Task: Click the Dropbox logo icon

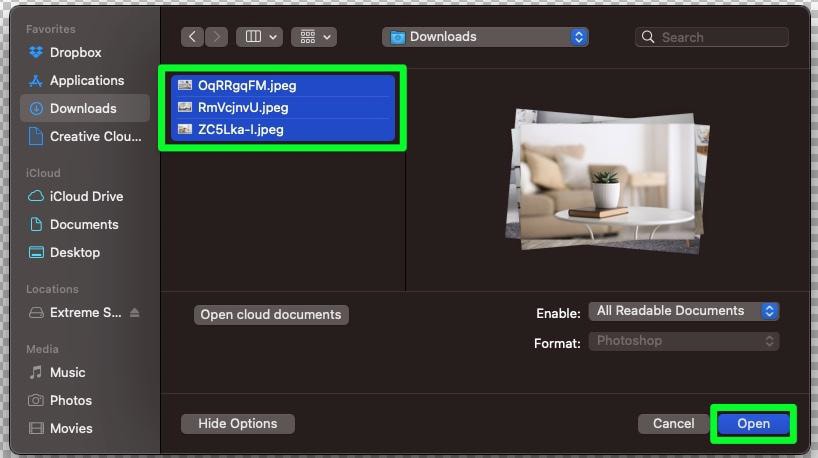Action: coord(36,52)
